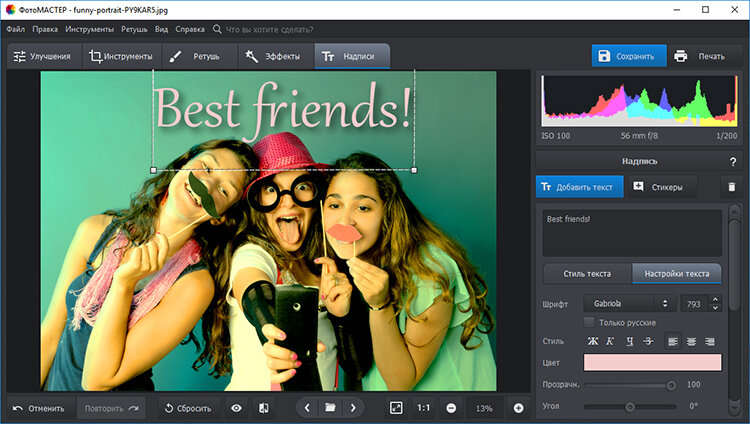This screenshot has width=750, height=424.
Task: Click the 13% zoom value
Action: tap(484, 408)
